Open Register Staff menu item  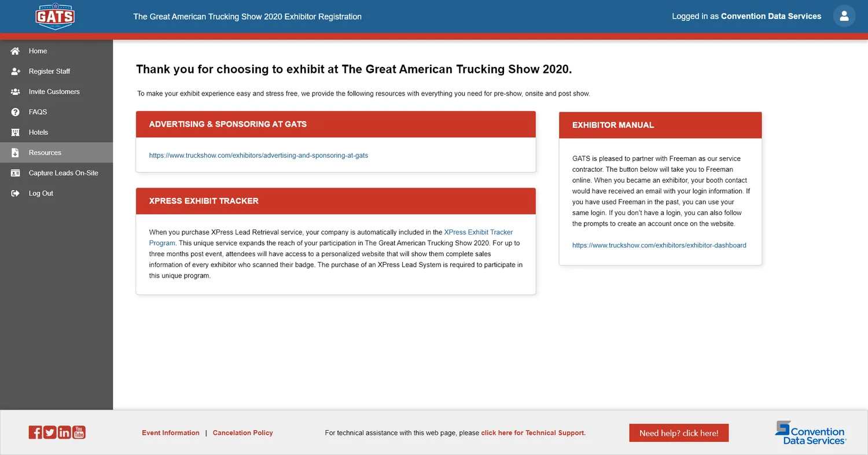pos(56,71)
